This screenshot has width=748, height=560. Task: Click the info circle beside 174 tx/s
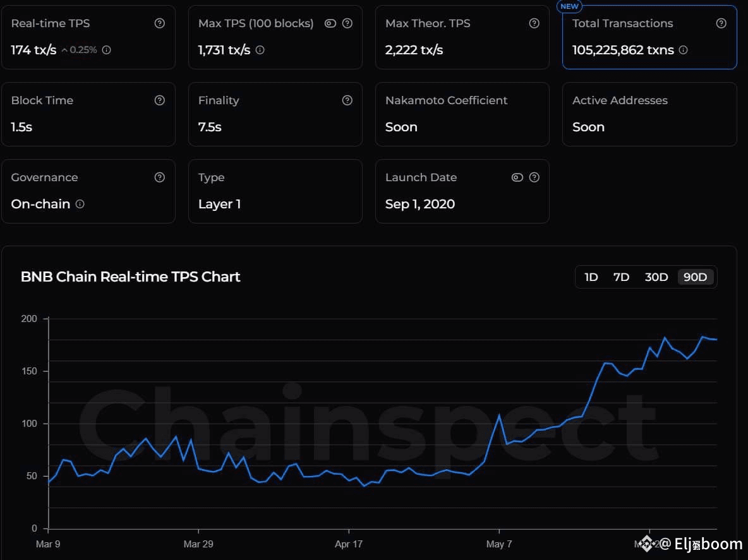click(x=106, y=50)
